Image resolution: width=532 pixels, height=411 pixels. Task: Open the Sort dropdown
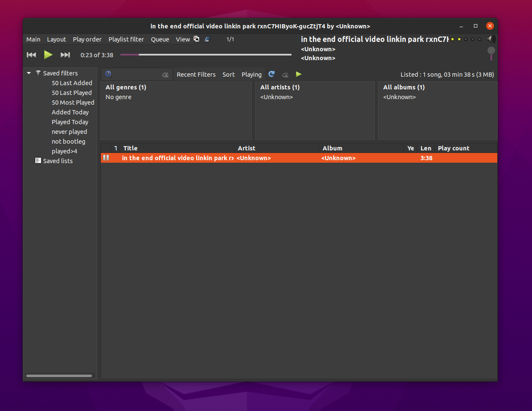point(228,75)
